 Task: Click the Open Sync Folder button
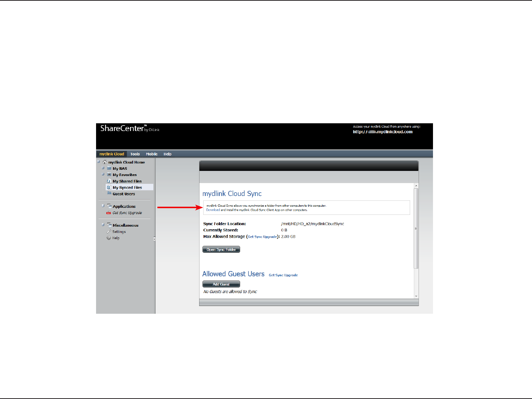pyautogui.click(x=221, y=250)
